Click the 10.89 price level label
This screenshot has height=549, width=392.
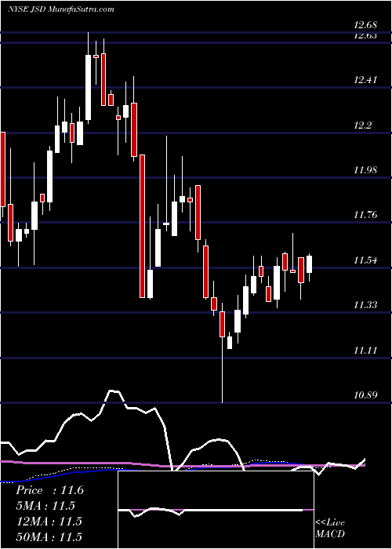(x=365, y=395)
